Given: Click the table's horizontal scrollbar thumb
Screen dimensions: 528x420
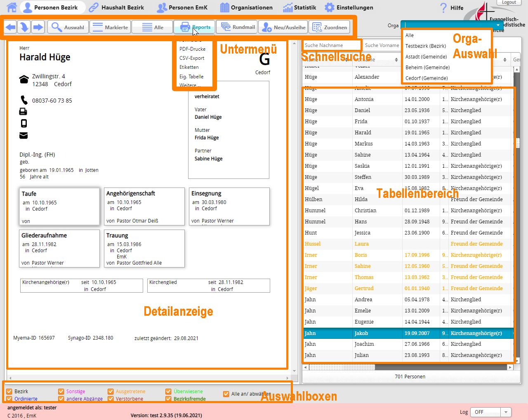Looking at the screenshot, I should tap(342, 367).
